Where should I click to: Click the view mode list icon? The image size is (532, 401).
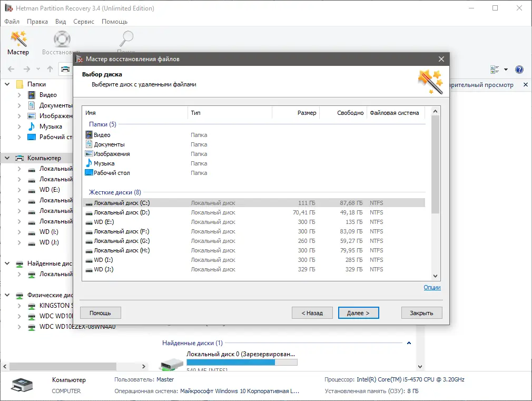pos(495,70)
